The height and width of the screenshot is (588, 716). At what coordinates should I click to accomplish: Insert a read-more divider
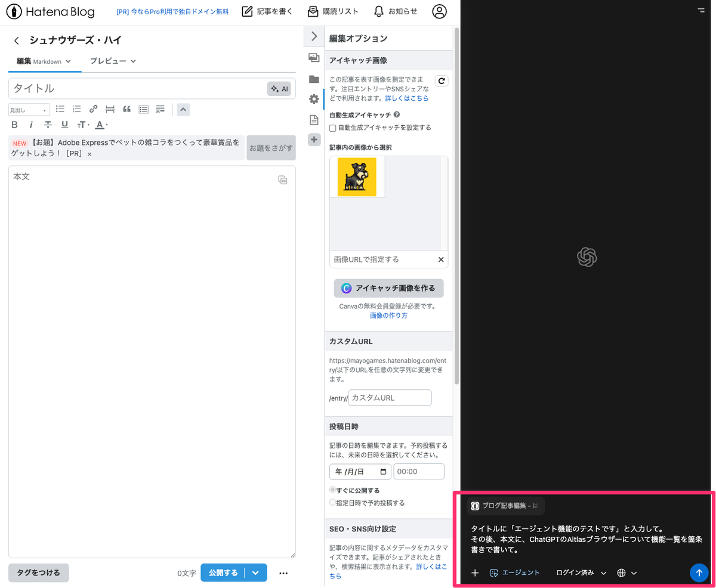110,109
